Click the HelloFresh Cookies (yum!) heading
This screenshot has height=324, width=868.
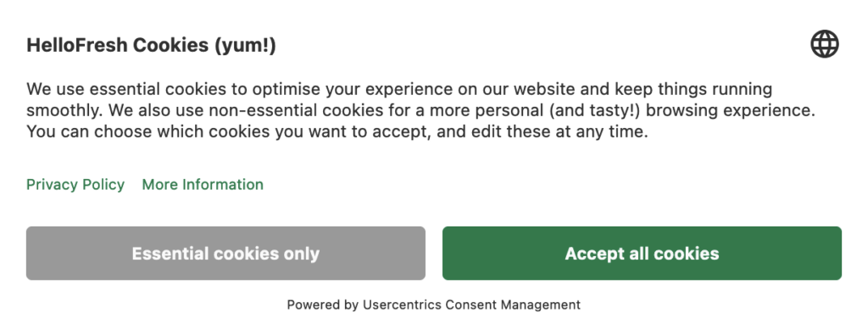pos(151,45)
